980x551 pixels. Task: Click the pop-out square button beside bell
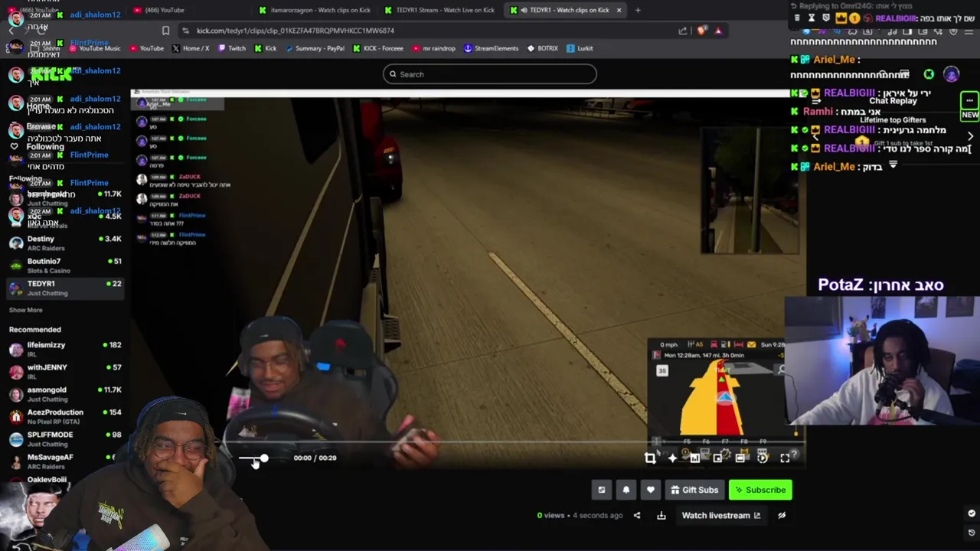pos(602,490)
